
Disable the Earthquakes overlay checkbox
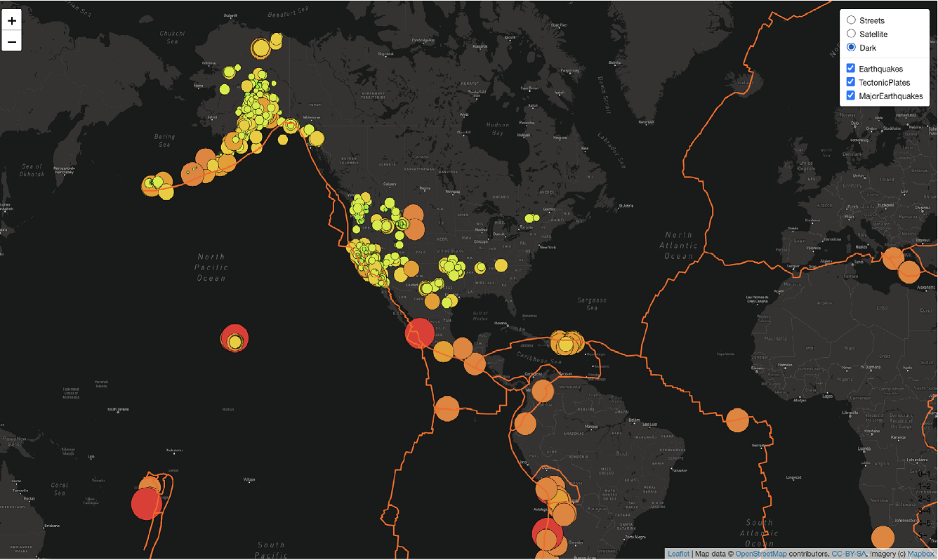point(850,68)
